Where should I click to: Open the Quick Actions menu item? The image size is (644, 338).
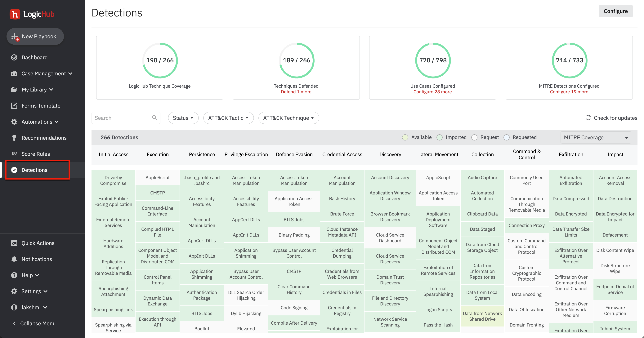38,243
